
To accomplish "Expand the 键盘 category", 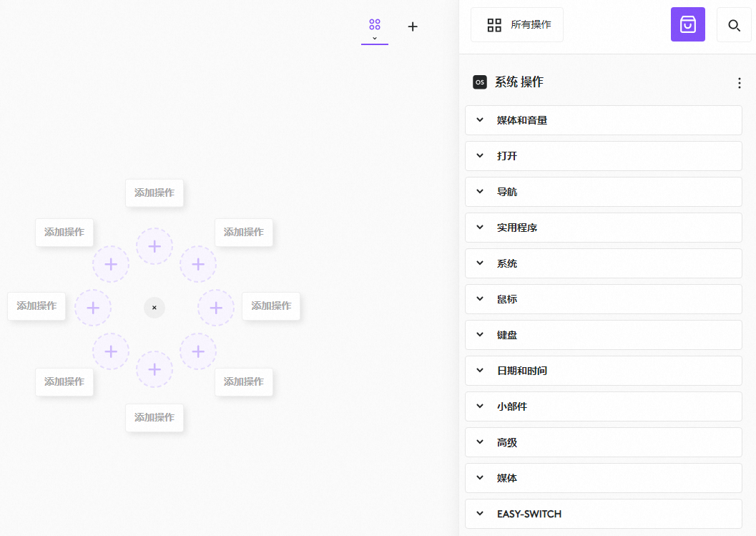I will coord(603,335).
